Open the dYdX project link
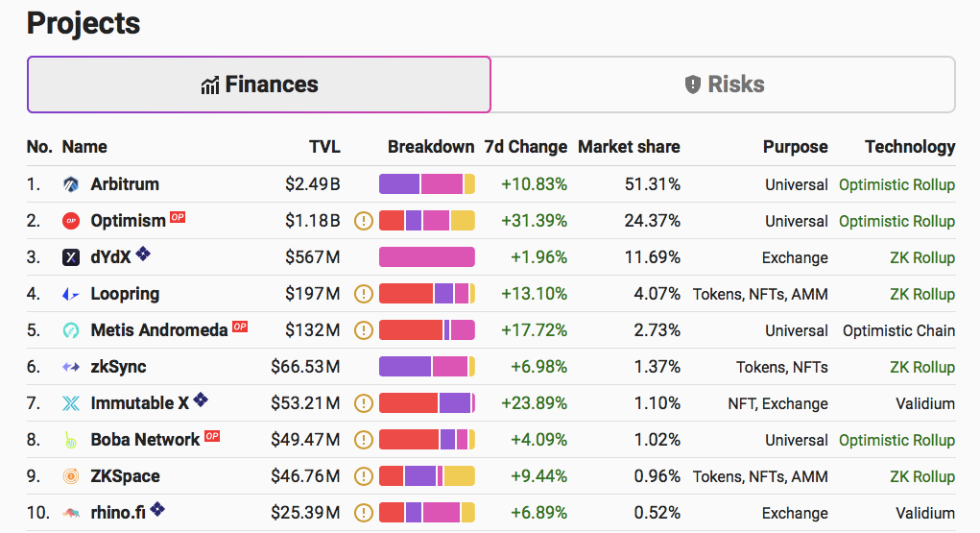The width and height of the screenshot is (980, 533). click(x=110, y=257)
